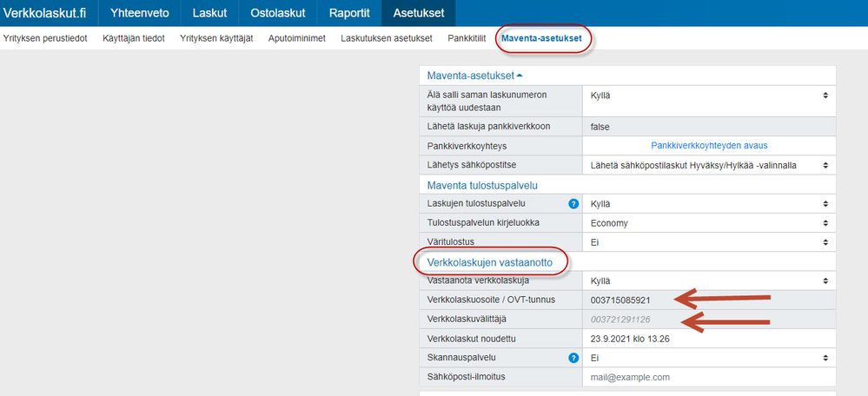868x396 pixels.
Task: Click help icon next to Laskujen tulostuspalvelu
Action: [573, 204]
